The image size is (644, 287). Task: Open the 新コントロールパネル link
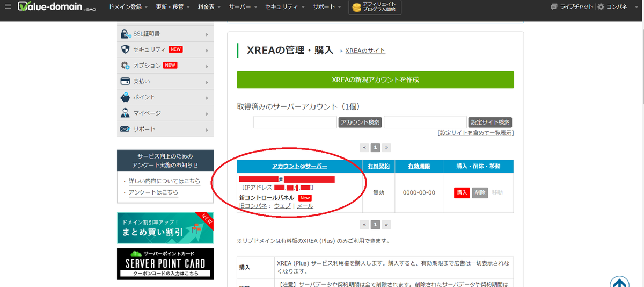coord(267,198)
